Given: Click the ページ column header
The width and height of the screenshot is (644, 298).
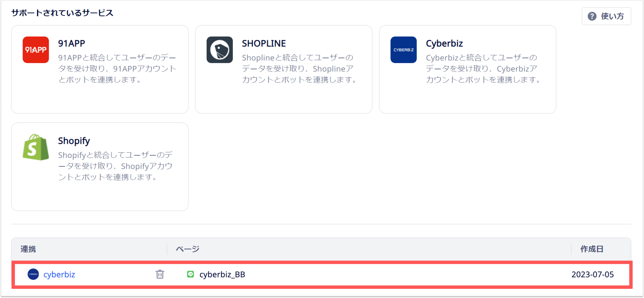Looking at the screenshot, I should (x=187, y=249).
